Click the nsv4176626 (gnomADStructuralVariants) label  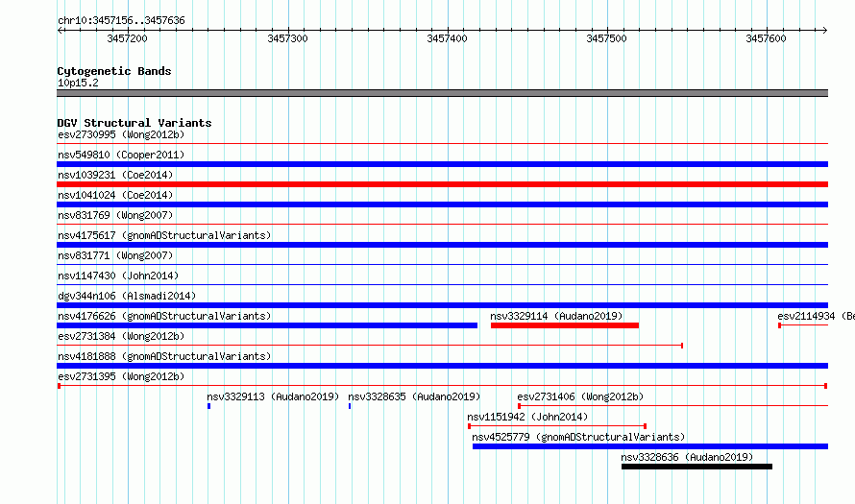tap(164, 316)
